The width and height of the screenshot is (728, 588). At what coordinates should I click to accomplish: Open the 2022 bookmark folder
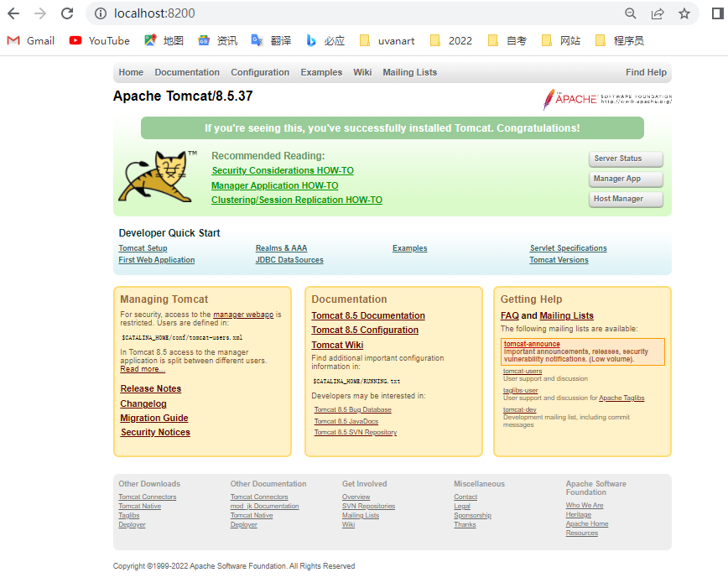coord(451,41)
